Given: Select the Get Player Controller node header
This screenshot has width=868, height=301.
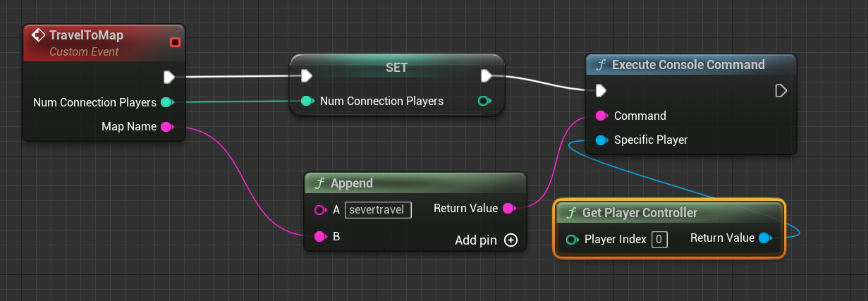Looking at the screenshot, I should (x=669, y=212).
